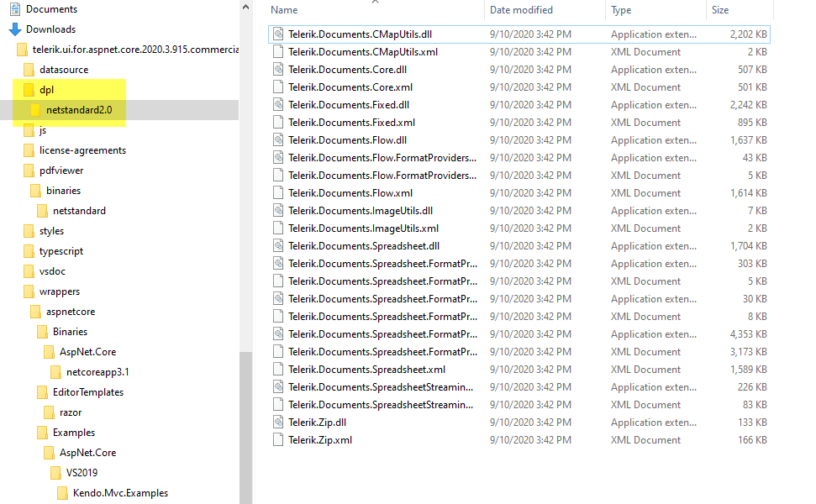Click the VS2019 folder icon
The height and width of the screenshot is (504, 816).
55,473
